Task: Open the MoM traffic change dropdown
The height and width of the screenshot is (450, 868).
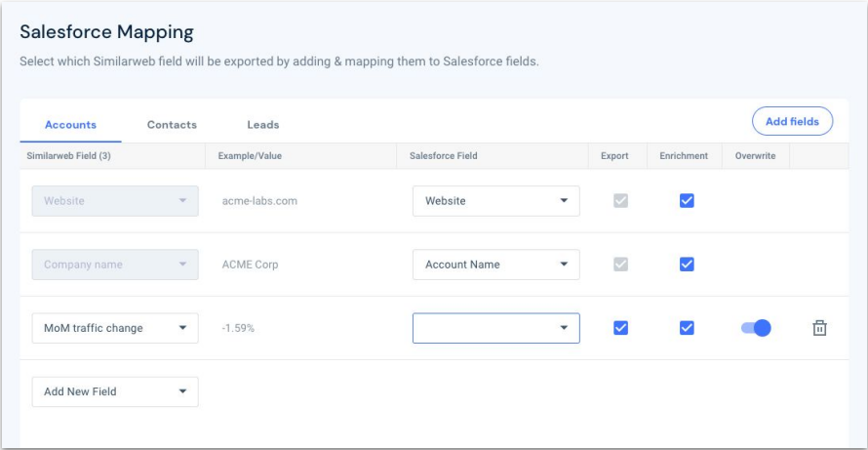Action: pyautogui.click(x=115, y=328)
